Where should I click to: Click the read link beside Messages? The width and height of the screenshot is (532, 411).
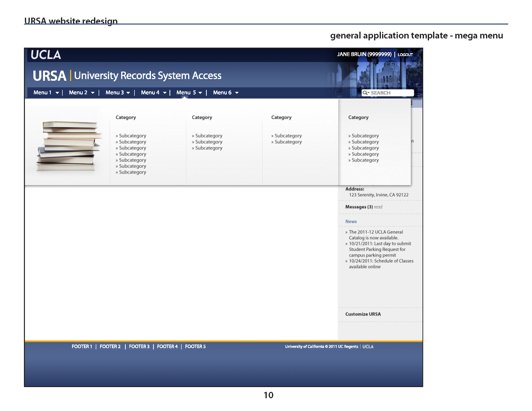click(378, 207)
